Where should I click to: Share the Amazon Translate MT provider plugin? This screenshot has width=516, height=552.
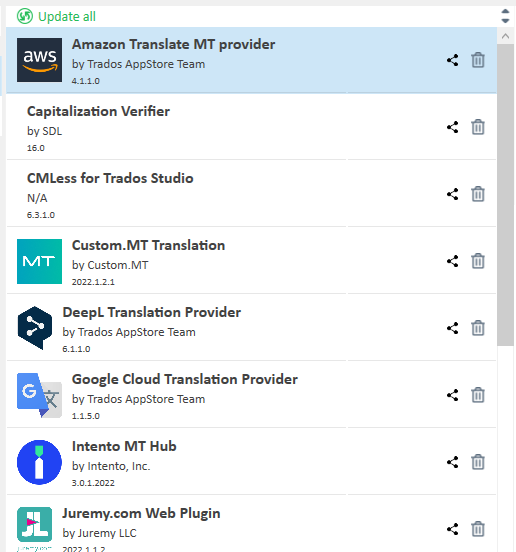pyautogui.click(x=453, y=60)
